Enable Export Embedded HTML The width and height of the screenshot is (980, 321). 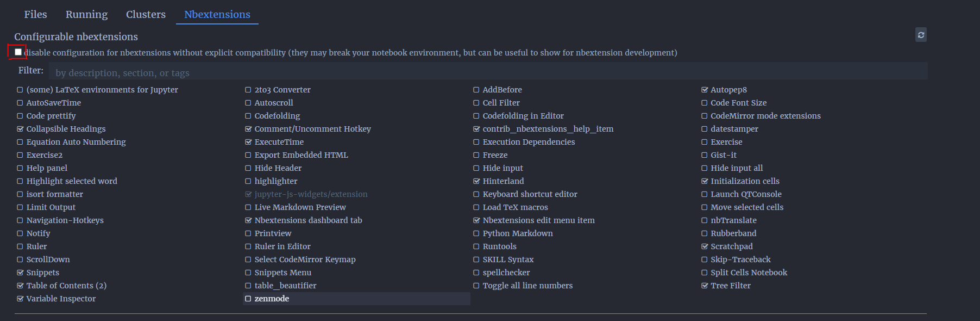(x=248, y=155)
